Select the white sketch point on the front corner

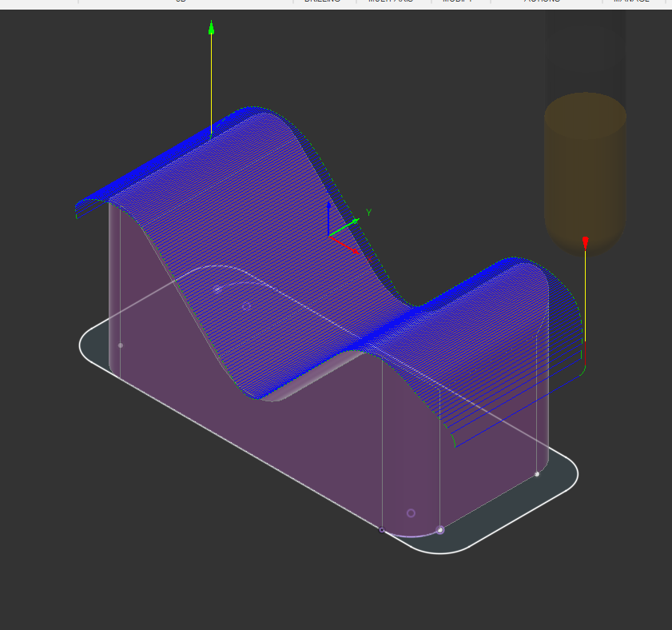click(x=440, y=529)
